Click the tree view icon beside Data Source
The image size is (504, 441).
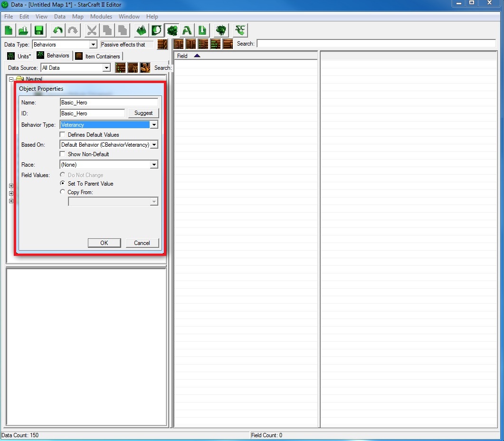[121, 68]
